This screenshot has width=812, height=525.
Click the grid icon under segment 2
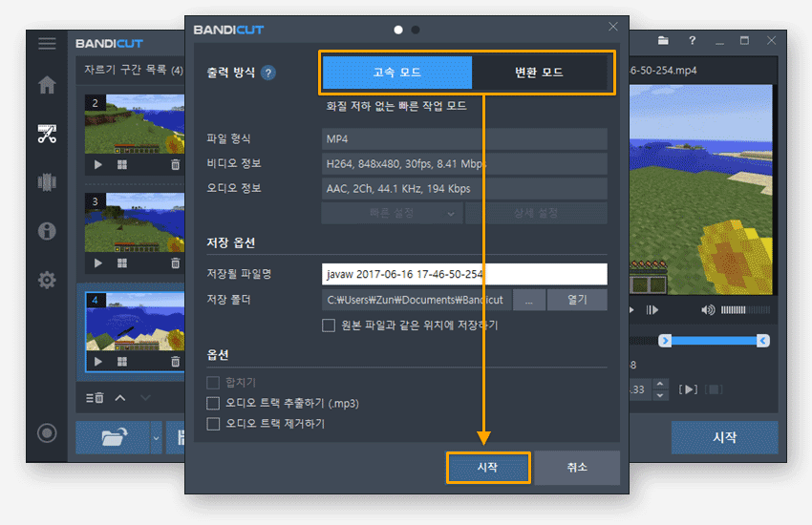(122, 165)
